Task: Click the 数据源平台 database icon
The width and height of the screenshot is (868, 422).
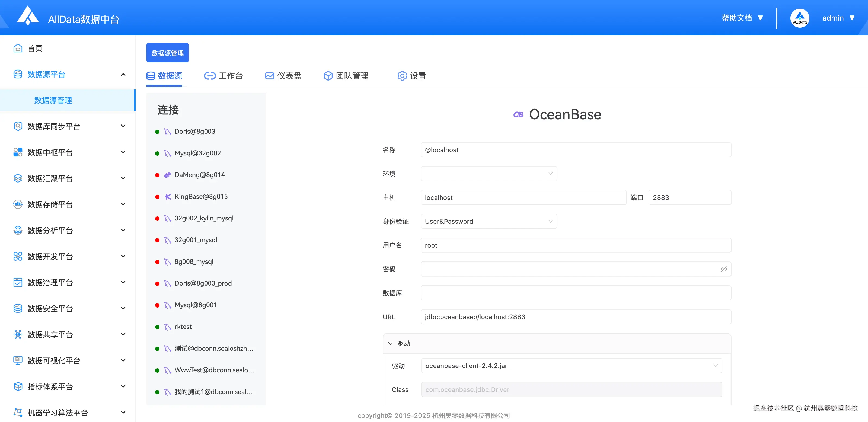Action: 18,74
